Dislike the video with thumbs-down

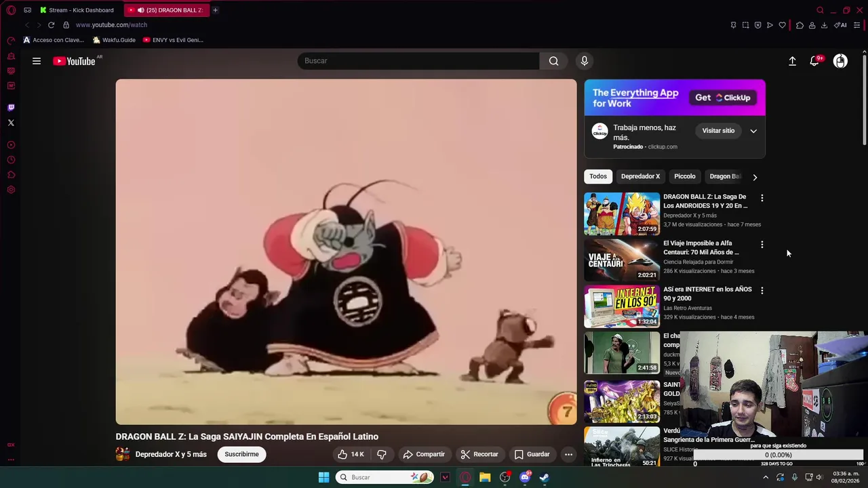382,454
